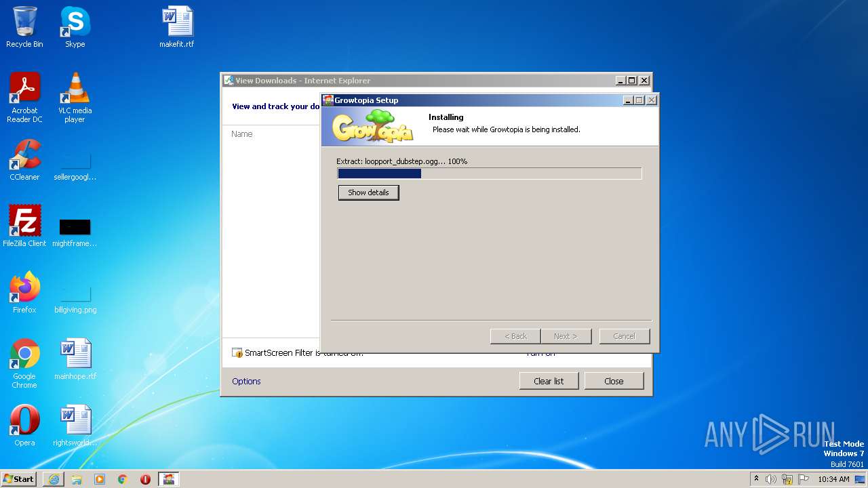868x488 pixels.
Task: Click the Growtopia logo banner
Action: coord(373,126)
